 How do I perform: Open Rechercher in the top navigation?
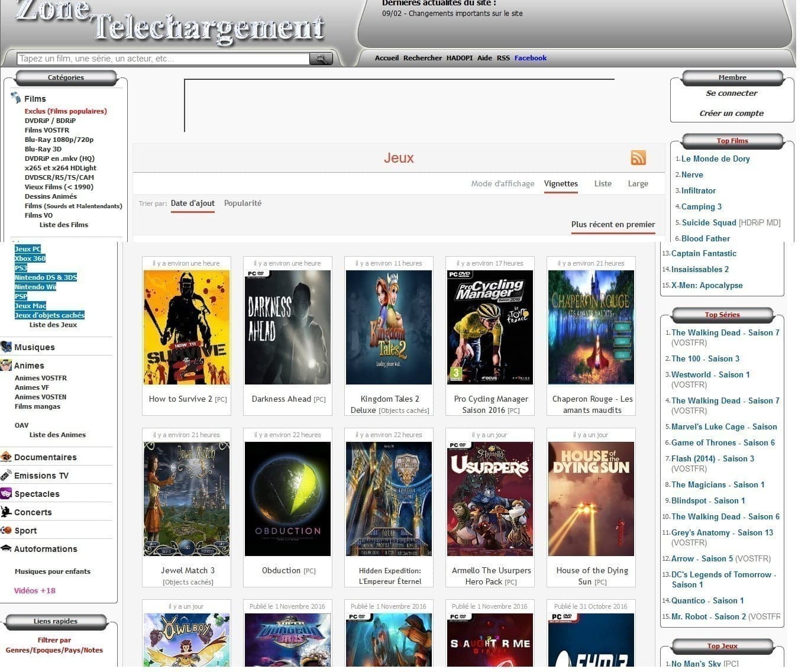point(422,58)
